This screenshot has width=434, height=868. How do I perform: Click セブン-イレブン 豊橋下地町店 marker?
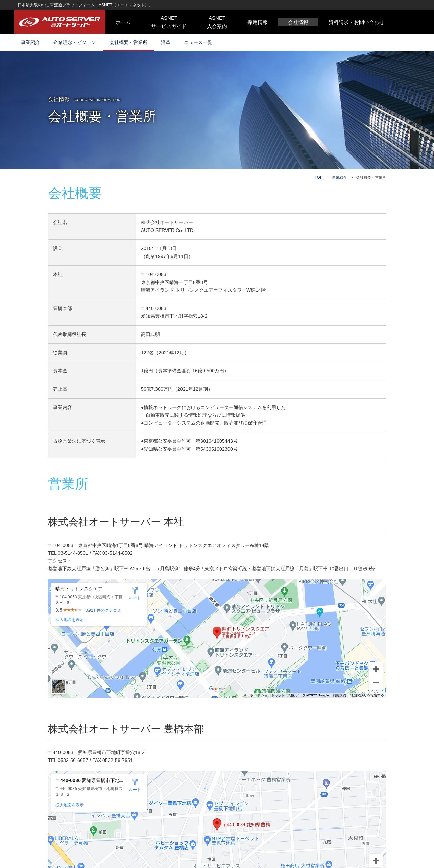pos(210,805)
